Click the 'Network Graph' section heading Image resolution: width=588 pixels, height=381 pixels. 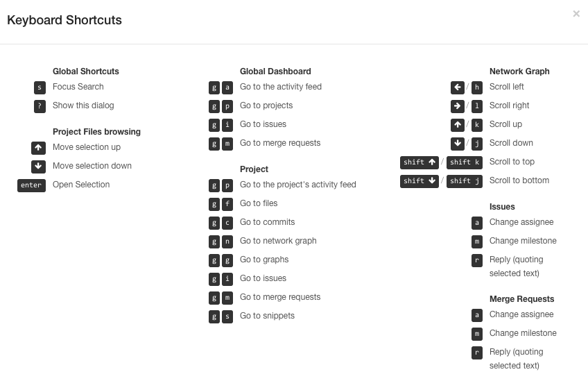coord(519,71)
